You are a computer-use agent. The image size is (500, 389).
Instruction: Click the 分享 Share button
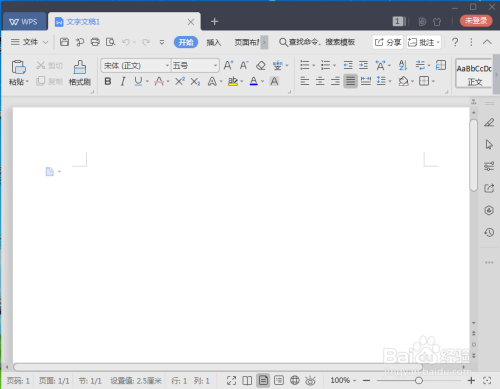click(x=388, y=42)
